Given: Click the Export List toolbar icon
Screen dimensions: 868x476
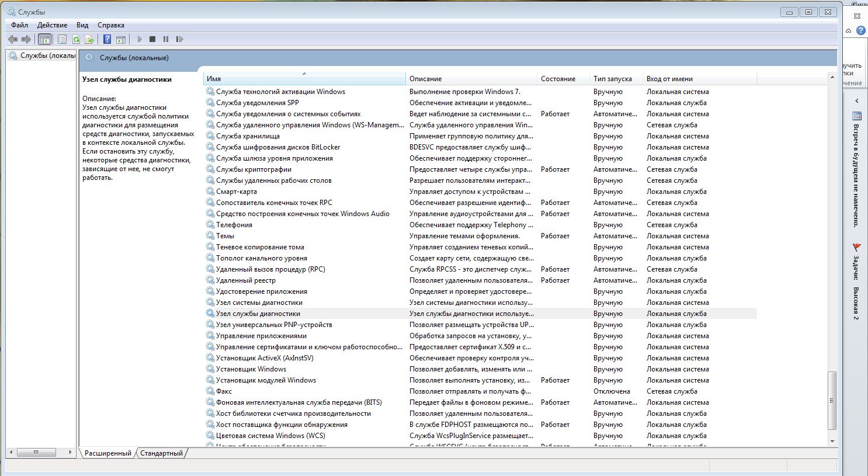Looking at the screenshot, I should 89,39.
